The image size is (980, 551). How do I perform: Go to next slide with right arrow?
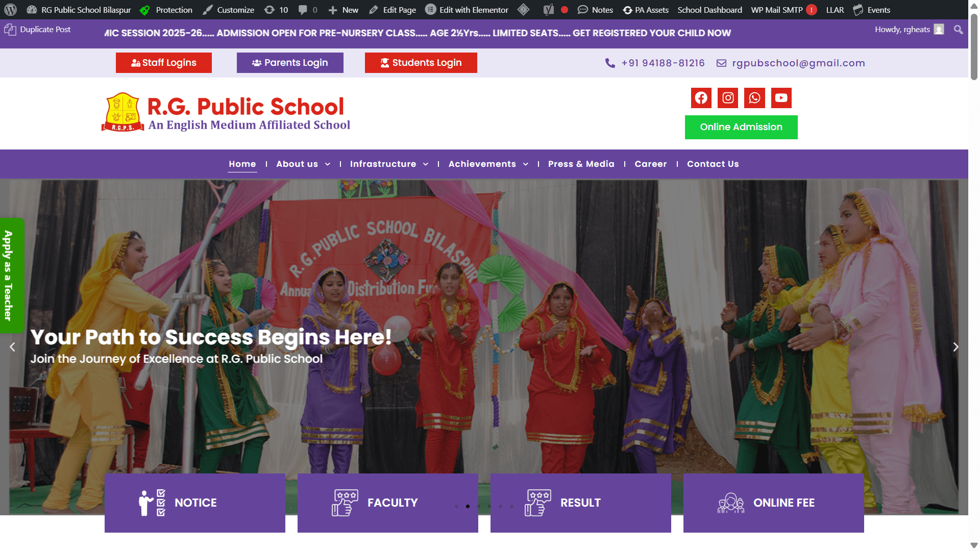(x=955, y=347)
